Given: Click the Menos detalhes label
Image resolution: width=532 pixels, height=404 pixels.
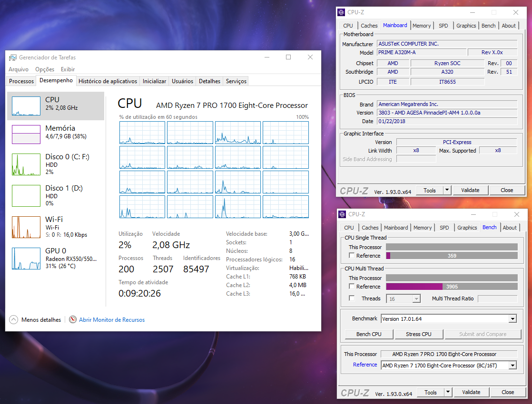Looking at the screenshot, I should (x=41, y=319).
